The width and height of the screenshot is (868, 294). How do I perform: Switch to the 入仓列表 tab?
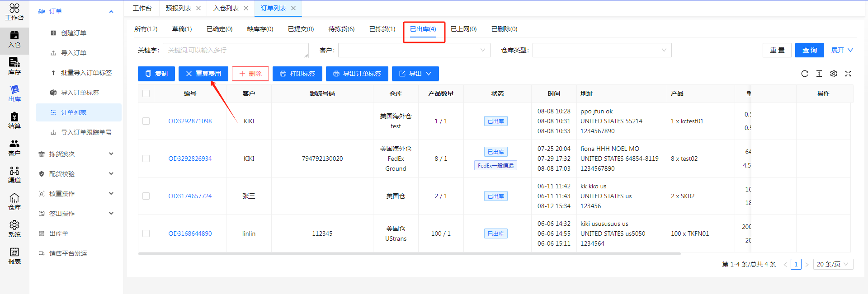point(226,8)
